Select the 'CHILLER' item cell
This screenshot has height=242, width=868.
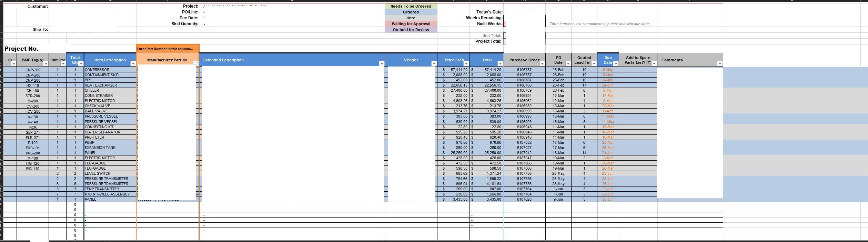point(110,90)
